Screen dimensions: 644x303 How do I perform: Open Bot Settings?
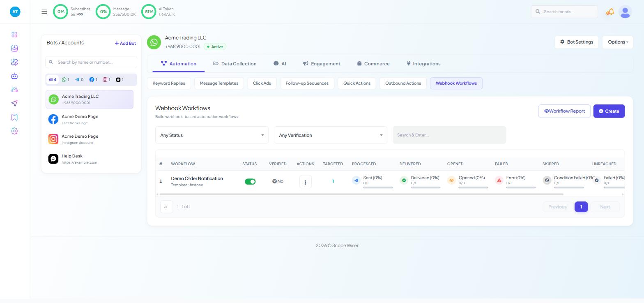[577, 42]
